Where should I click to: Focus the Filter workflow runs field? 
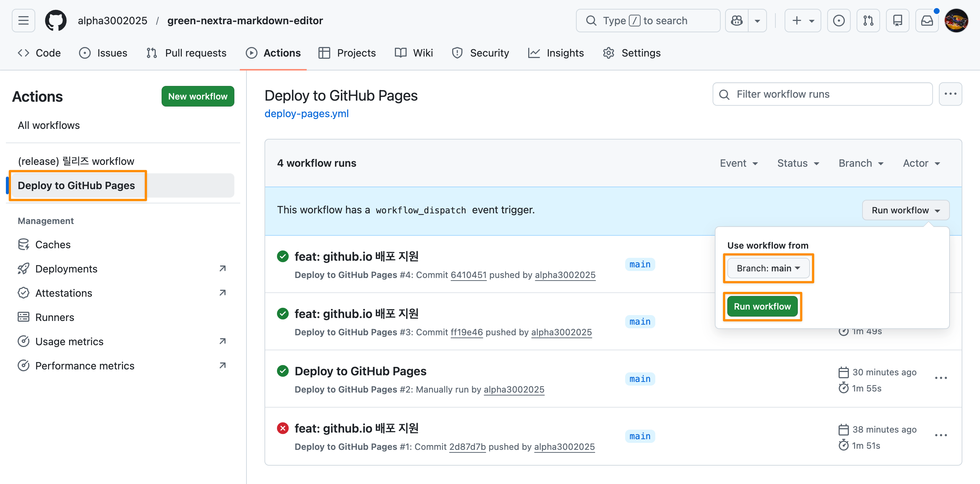coord(822,94)
